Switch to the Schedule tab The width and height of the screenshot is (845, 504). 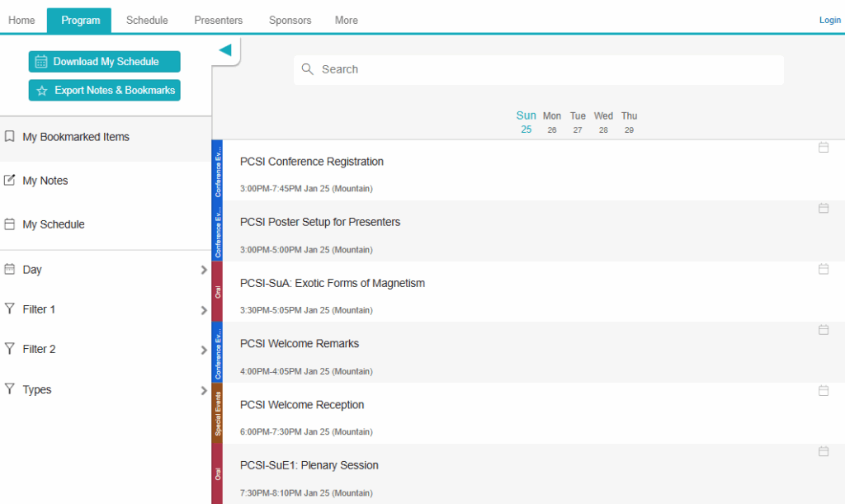click(x=147, y=21)
